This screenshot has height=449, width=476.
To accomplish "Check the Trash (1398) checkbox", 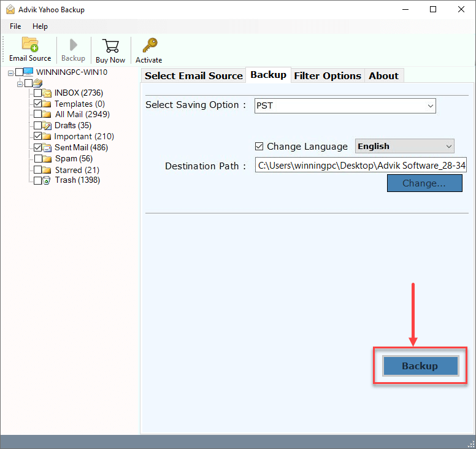I will point(38,180).
